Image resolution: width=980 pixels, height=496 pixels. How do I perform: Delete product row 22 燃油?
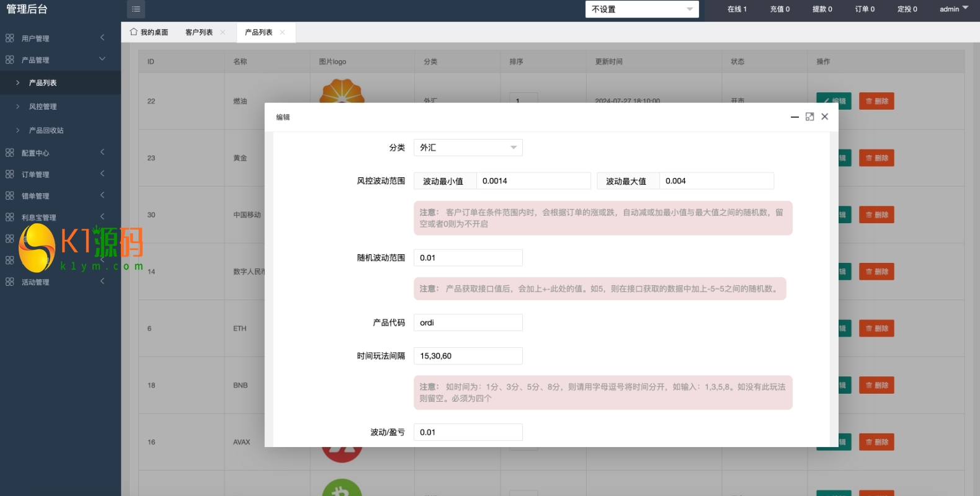pos(876,101)
